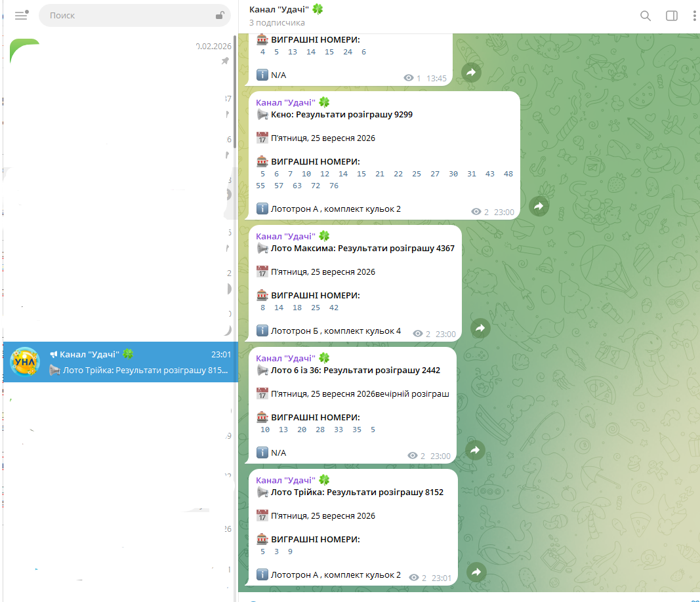The image size is (700, 602).
Task: Forward the Лото Трійка 8152 message
Action: click(476, 572)
